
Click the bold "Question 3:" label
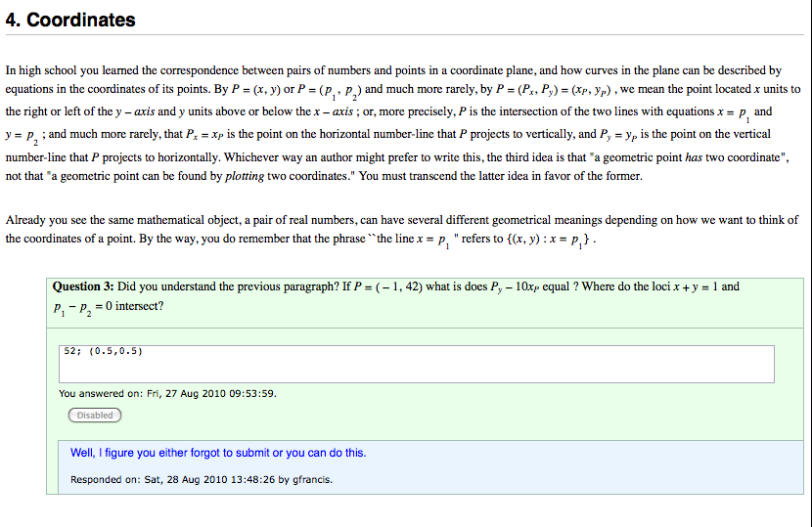pyautogui.click(x=83, y=286)
